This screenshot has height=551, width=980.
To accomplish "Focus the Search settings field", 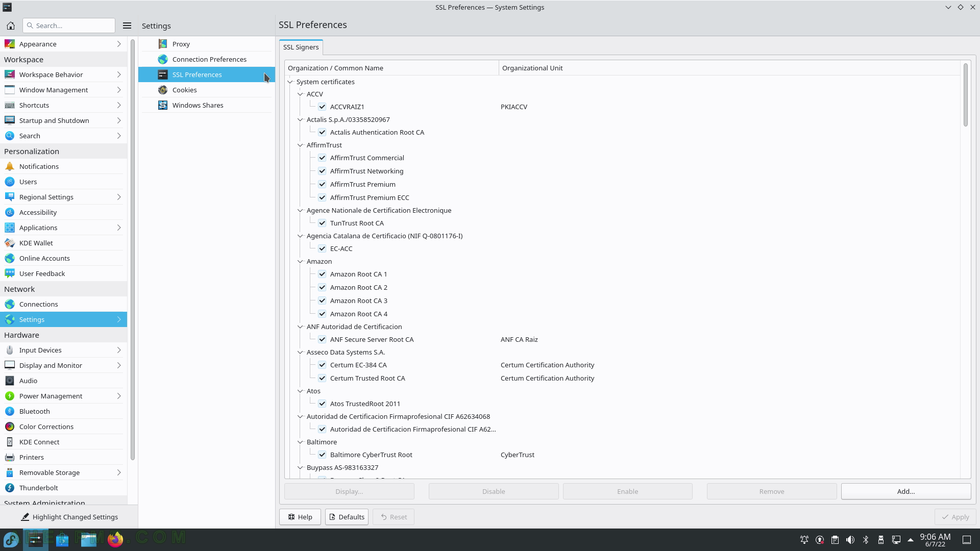I will coord(69,26).
